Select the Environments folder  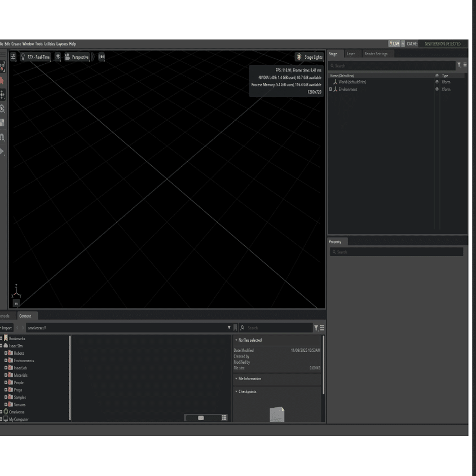(x=24, y=360)
